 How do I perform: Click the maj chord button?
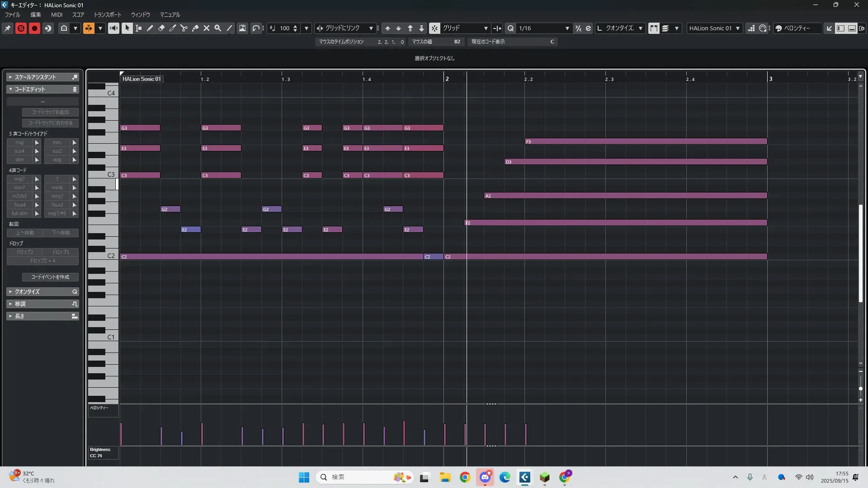[x=19, y=142]
